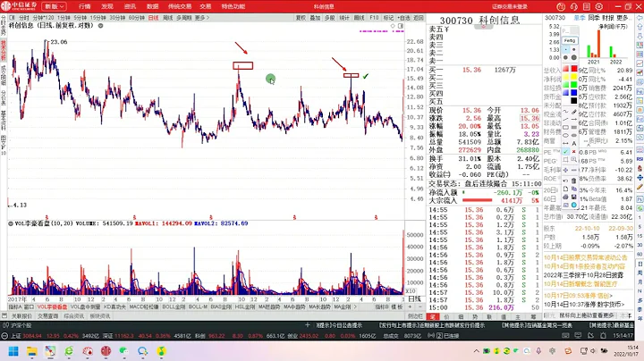The width and height of the screenshot is (644, 361).
Task: Click the 模板 template button
Action: (397, 306)
